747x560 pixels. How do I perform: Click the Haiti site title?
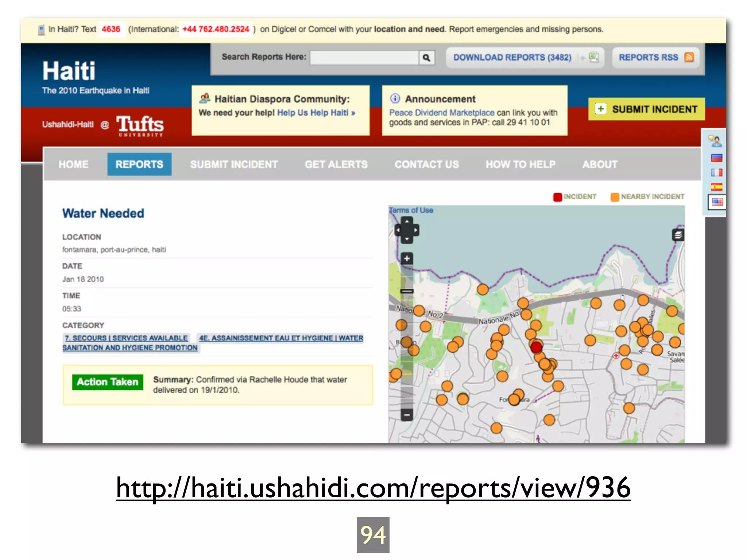coord(69,71)
